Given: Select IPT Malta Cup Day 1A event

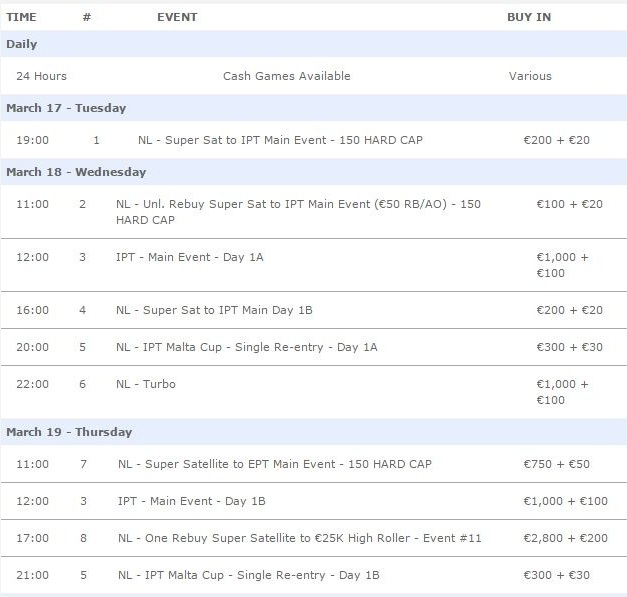Looking at the screenshot, I should (x=314, y=347).
